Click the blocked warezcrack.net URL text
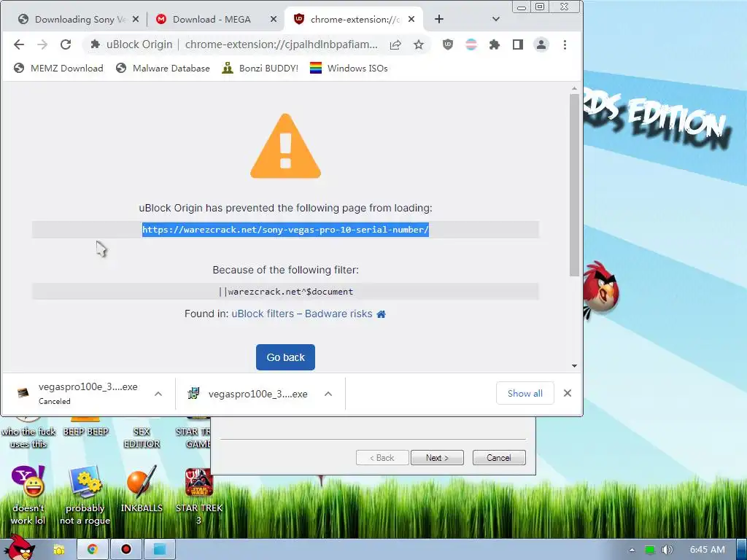The image size is (747, 560). click(285, 230)
